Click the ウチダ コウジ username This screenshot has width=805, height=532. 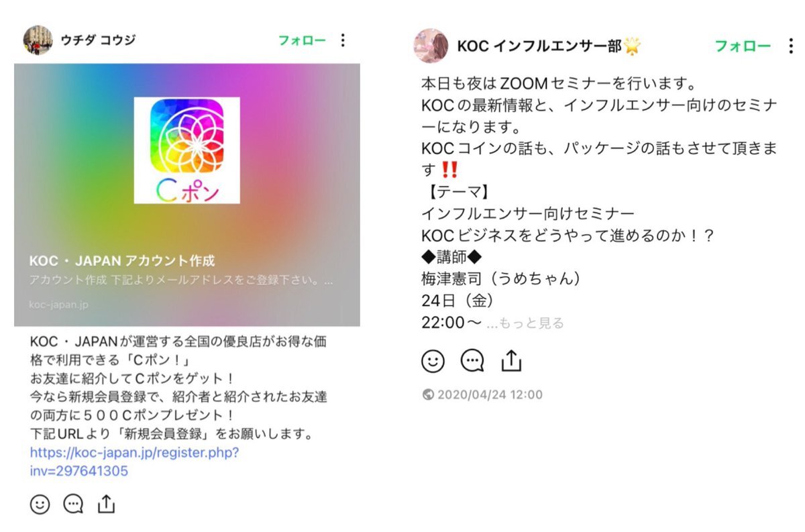click(98, 40)
